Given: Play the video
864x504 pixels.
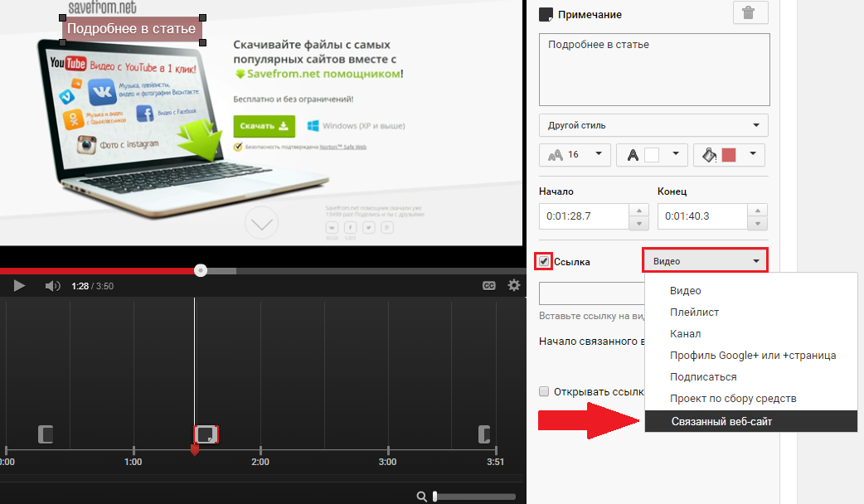Looking at the screenshot, I should [x=19, y=286].
